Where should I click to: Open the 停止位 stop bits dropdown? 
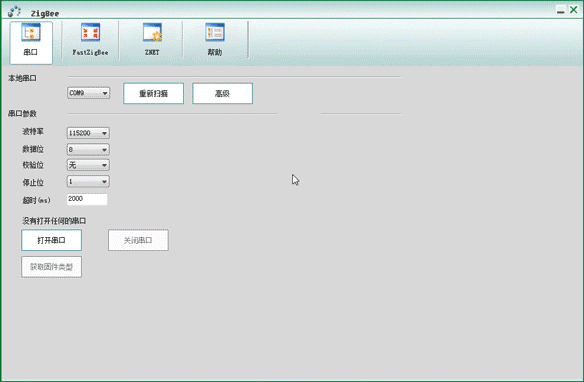point(88,181)
